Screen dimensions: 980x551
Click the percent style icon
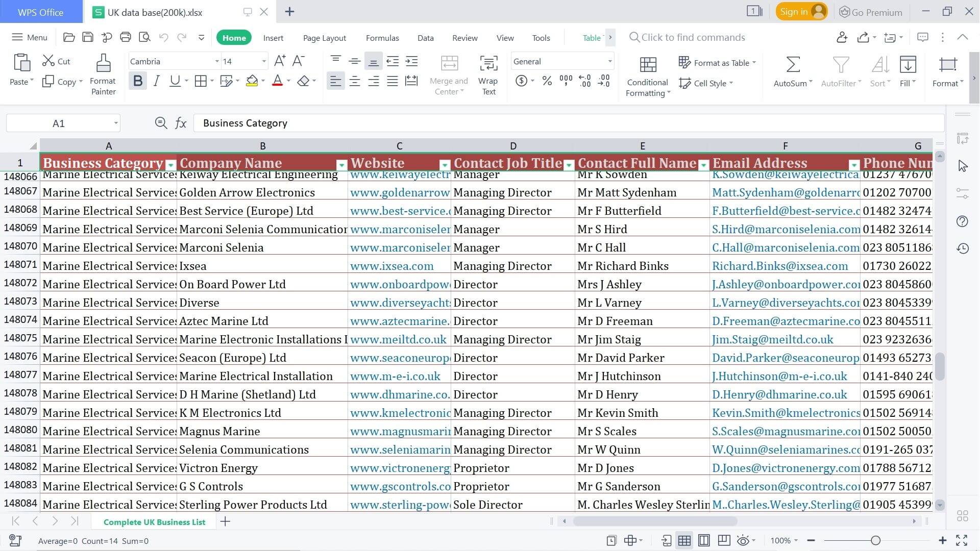[547, 81]
